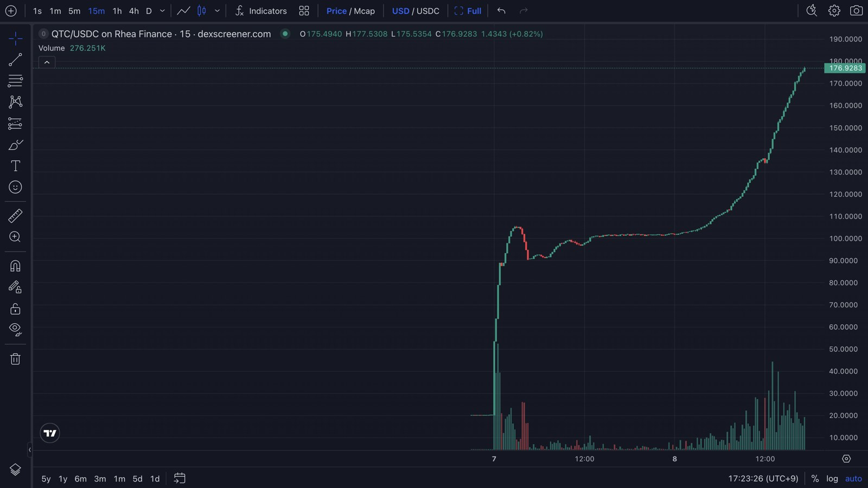Viewport: 868px width, 488px height.
Task: Choose the XABCD pattern tool
Action: (x=15, y=102)
